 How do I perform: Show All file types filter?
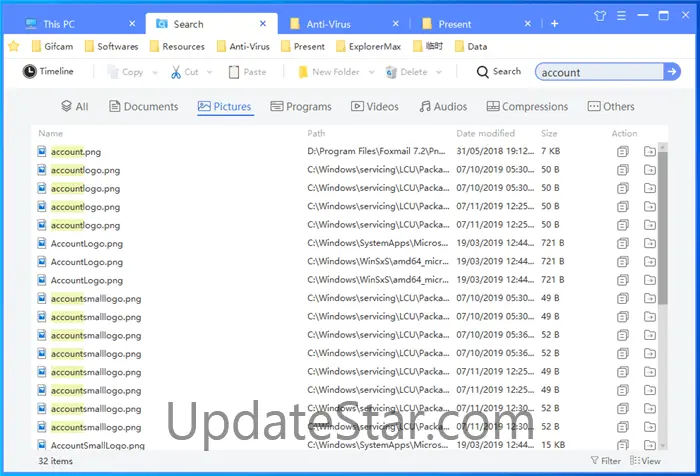(75, 107)
